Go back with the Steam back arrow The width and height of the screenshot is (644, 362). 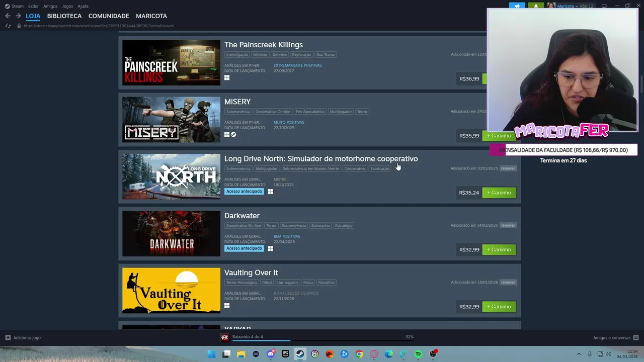point(8,16)
